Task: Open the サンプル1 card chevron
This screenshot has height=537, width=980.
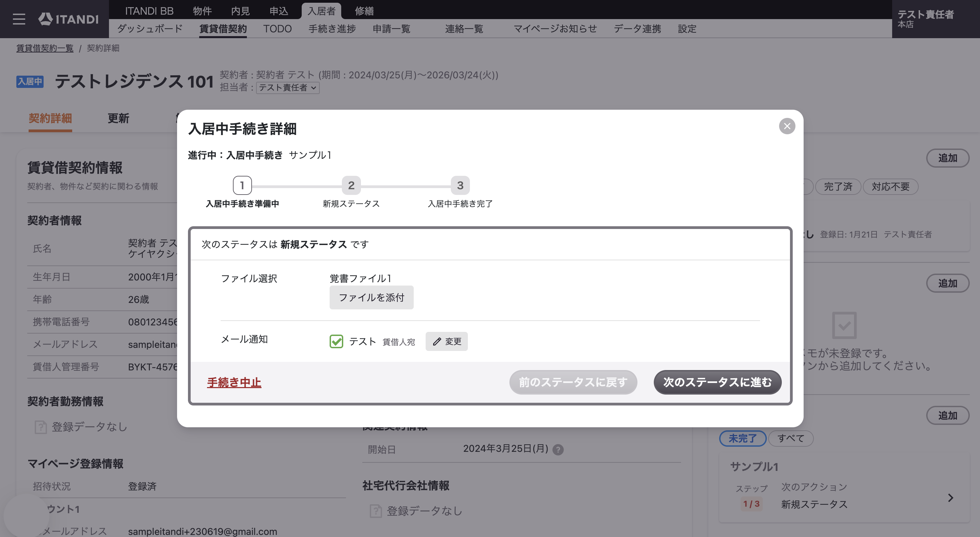Action: [950, 498]
